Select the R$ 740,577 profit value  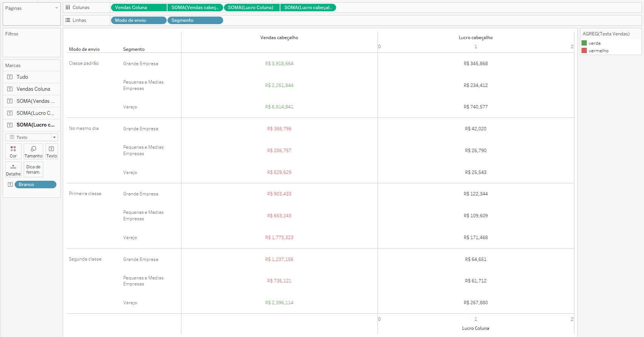tap(476, 107)
